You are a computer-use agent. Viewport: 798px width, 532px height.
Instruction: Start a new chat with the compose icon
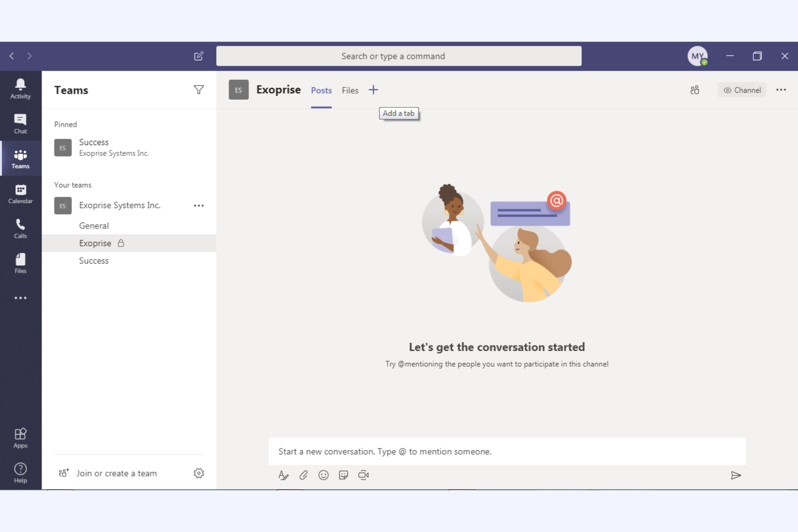point(198,56)
